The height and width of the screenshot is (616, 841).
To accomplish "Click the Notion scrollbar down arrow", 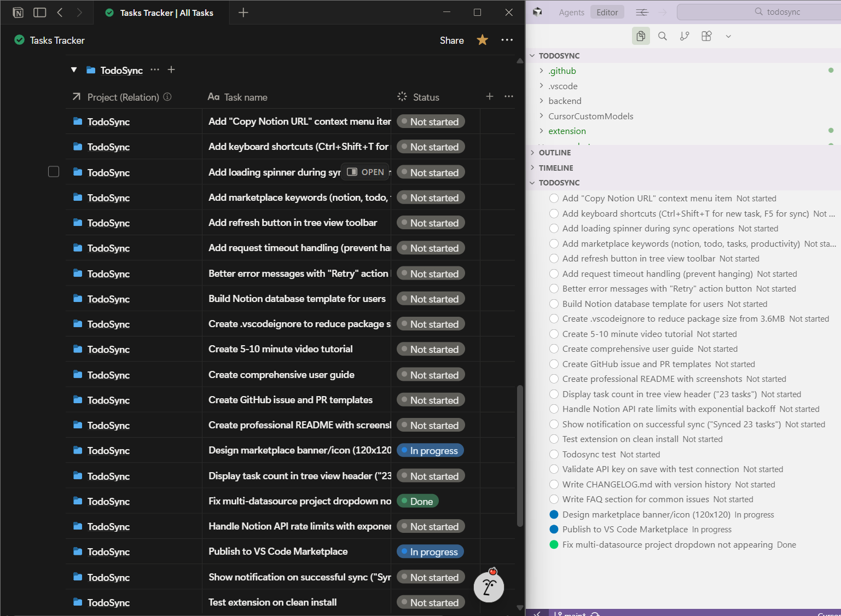I will (520, 608).
